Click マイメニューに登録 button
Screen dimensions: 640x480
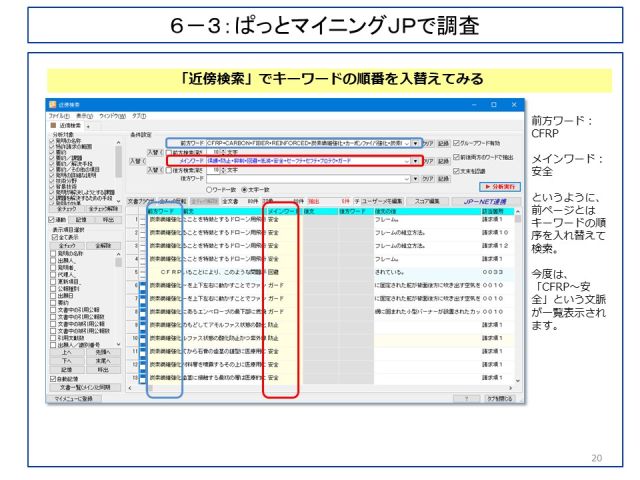click(73, 398)
